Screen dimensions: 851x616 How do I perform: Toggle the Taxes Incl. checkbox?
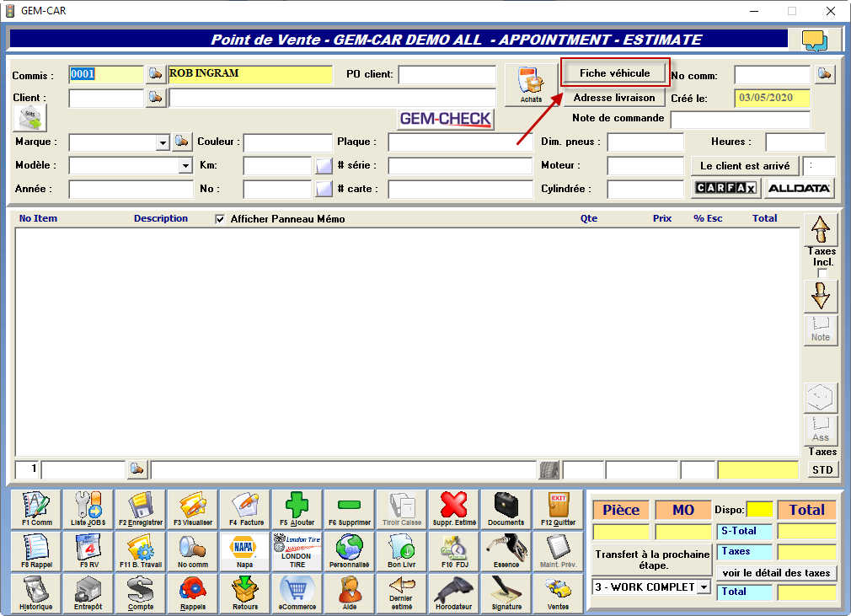[x=823, y=273]
